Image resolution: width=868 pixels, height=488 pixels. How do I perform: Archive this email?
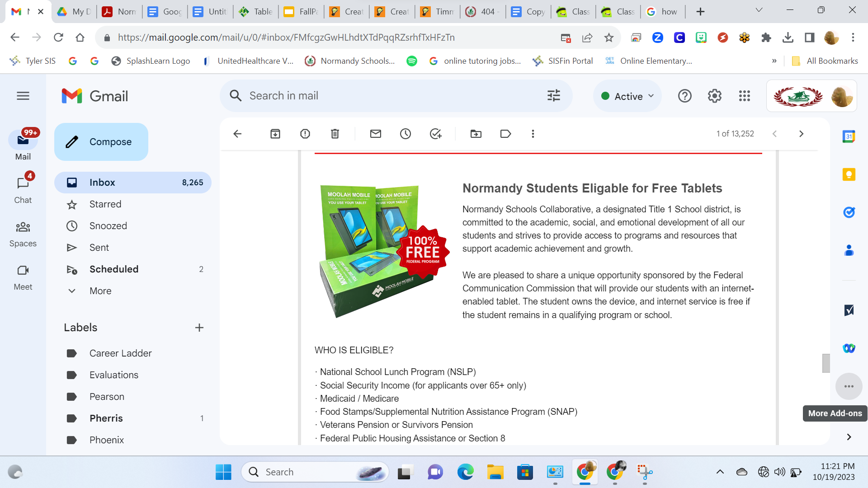click(275, 134)
